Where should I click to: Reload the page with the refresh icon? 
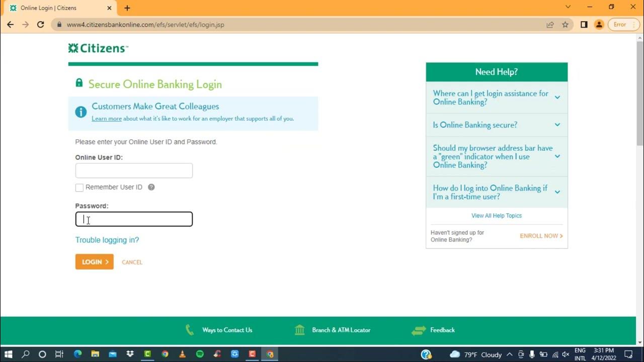tap(41, 24)
